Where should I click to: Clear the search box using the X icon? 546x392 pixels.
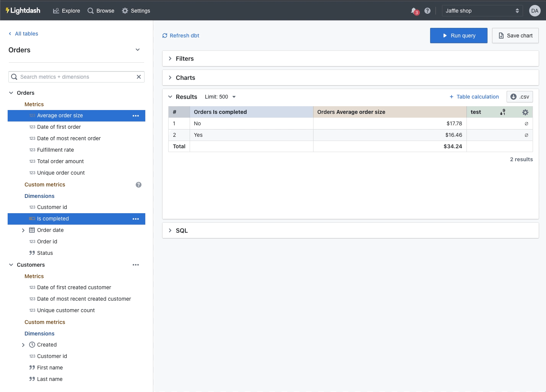[139, 77]
